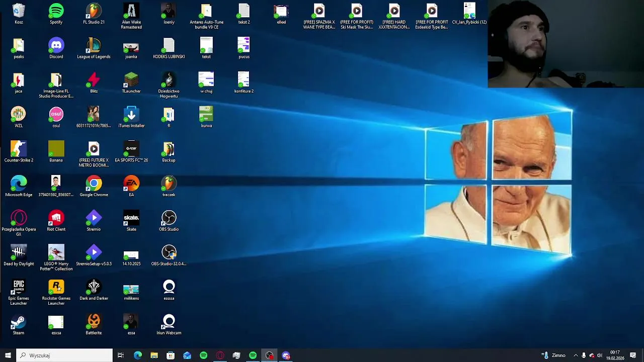The width and height of the screenshot is (644, 362).
Task: Select the Dziedzictwo Hogwartu shortcut
Action: point(169,85)
